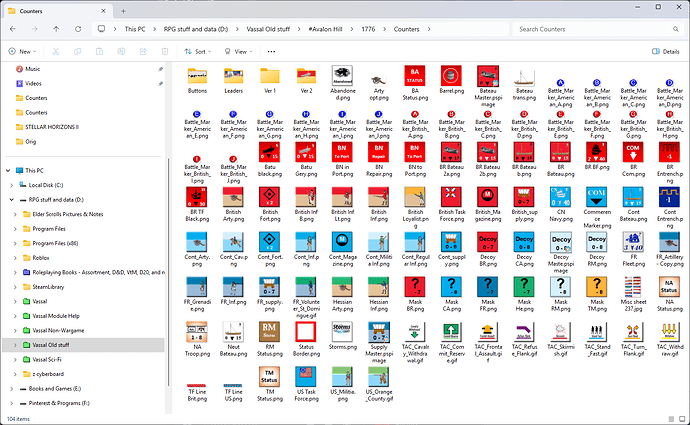690x425 pixels.
Task: Select BN Repair.png file
Action: 379,159
